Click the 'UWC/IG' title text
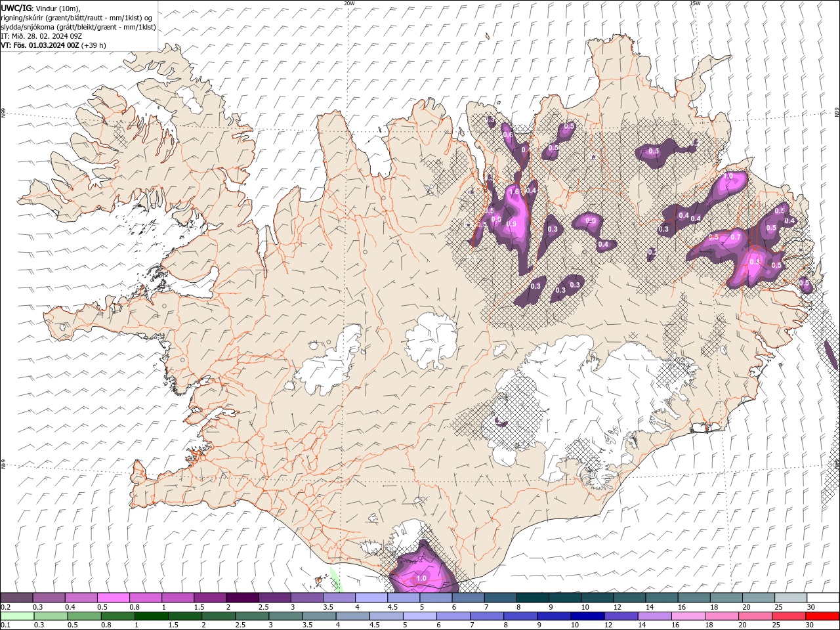The width and height of the screenshot is (840, 630). [x=16, y=8]
